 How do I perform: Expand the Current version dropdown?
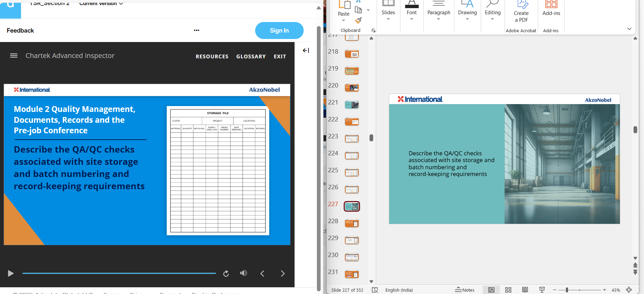(101, 3)
